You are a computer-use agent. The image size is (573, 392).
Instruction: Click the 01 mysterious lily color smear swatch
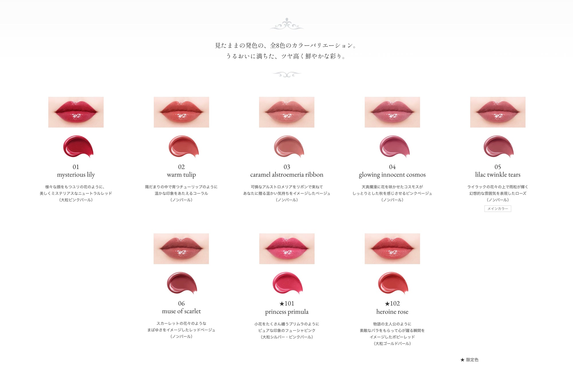pyautogui.click(x=78, y=146)
